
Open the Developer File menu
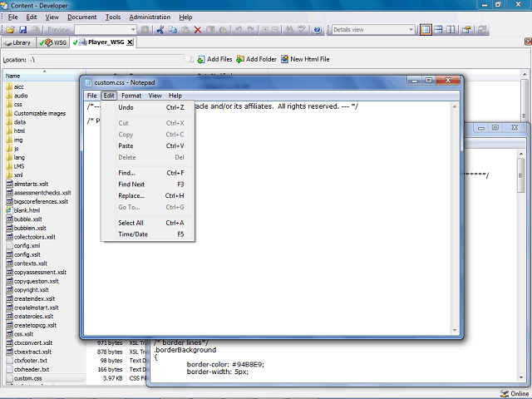click(x=13, y=17)
